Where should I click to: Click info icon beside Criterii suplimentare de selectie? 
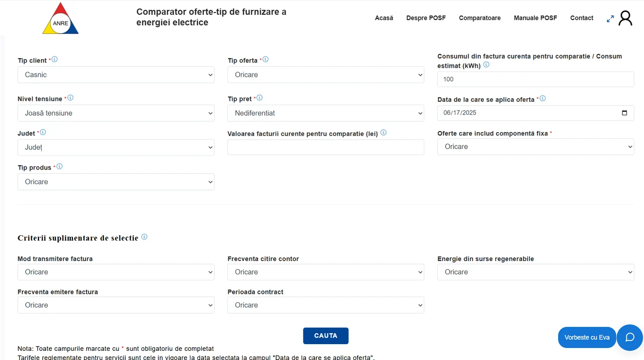144,237
